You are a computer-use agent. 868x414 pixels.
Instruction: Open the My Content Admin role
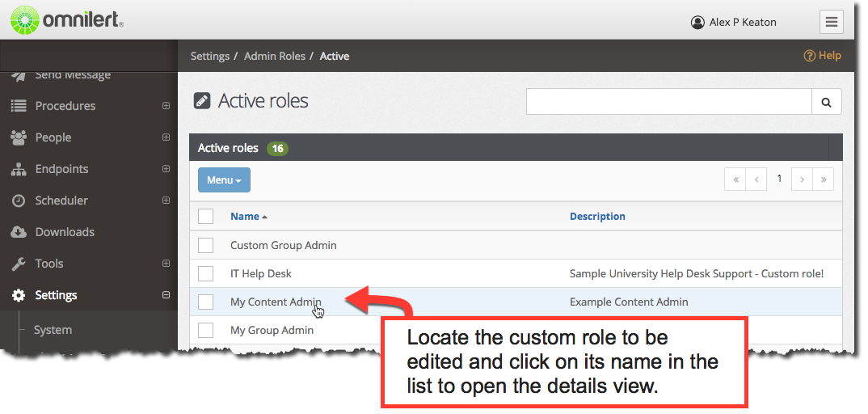[276, 302]
